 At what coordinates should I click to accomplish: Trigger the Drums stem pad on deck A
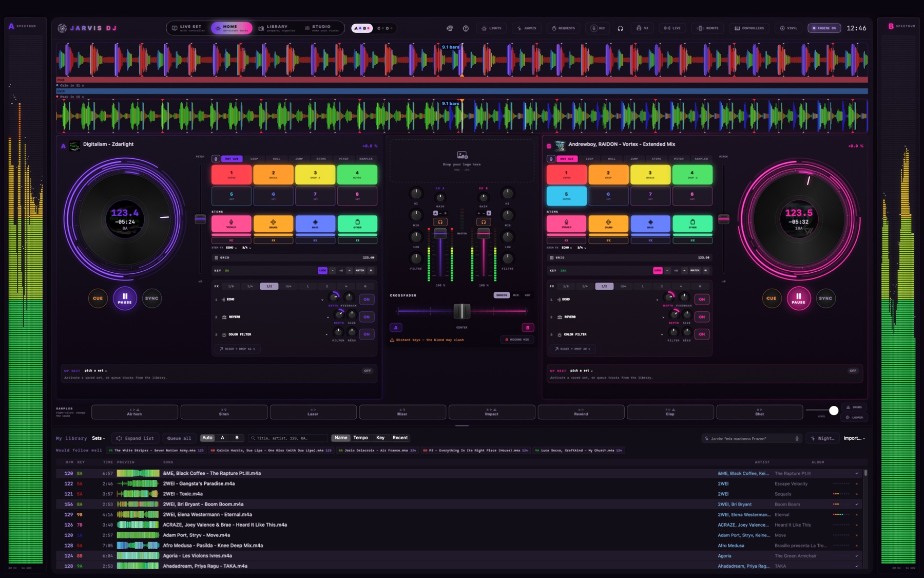click(x=273, y=223)
